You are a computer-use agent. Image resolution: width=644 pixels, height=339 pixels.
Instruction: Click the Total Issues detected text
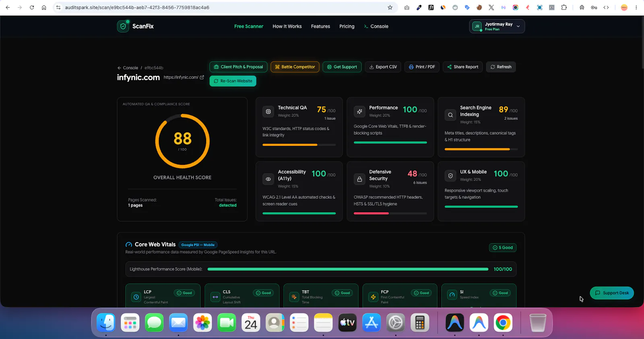[x=228, y=206]
